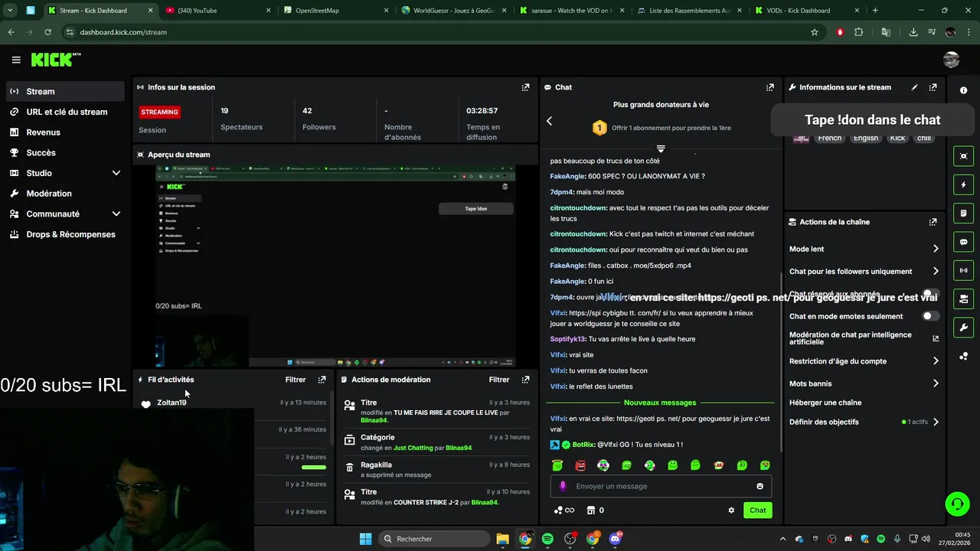Image resolution: width=980 pixels, height=551 pixels.
Task: Click the capture frame icon in right sidebar
Action: (x=963, y=156)
